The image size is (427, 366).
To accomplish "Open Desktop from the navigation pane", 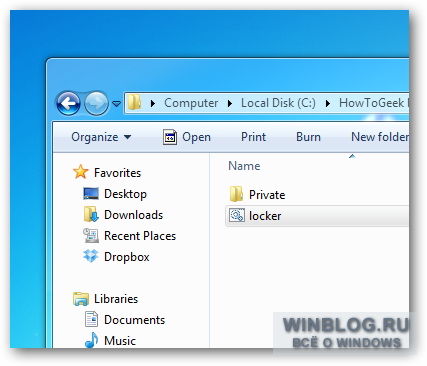I will click(x=125, y=194).
